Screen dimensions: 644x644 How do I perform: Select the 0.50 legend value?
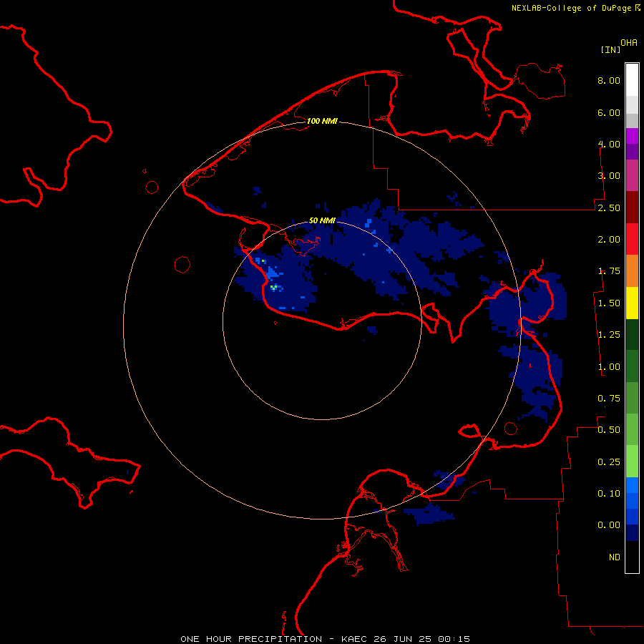[x=609, y=430]
